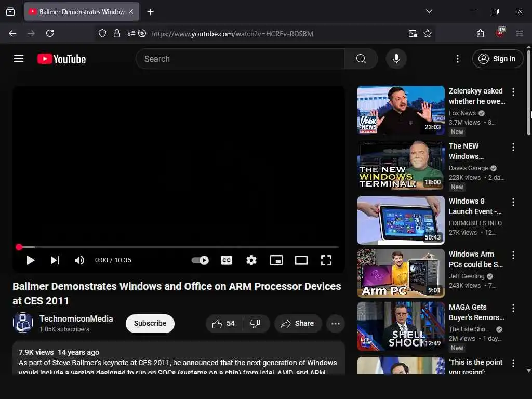532x399 pixels.
Task: Open the TechnomiconMedia channel avatar
Action: 23,323
